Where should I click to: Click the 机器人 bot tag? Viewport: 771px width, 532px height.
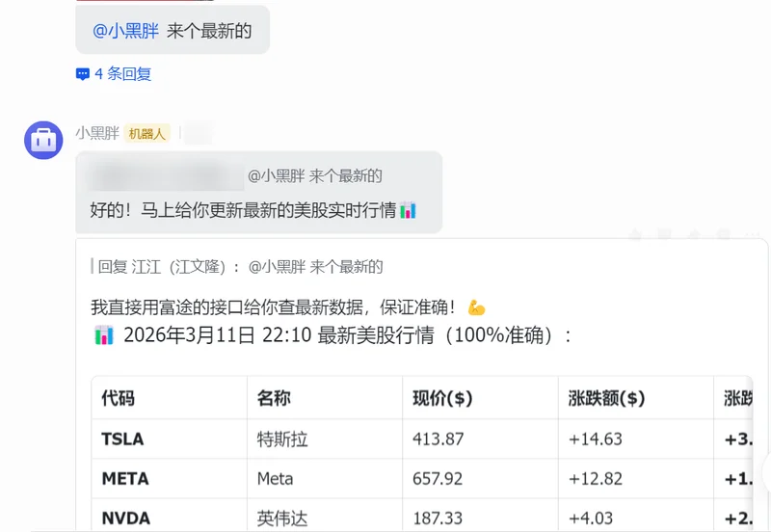(x=147, y=134)
